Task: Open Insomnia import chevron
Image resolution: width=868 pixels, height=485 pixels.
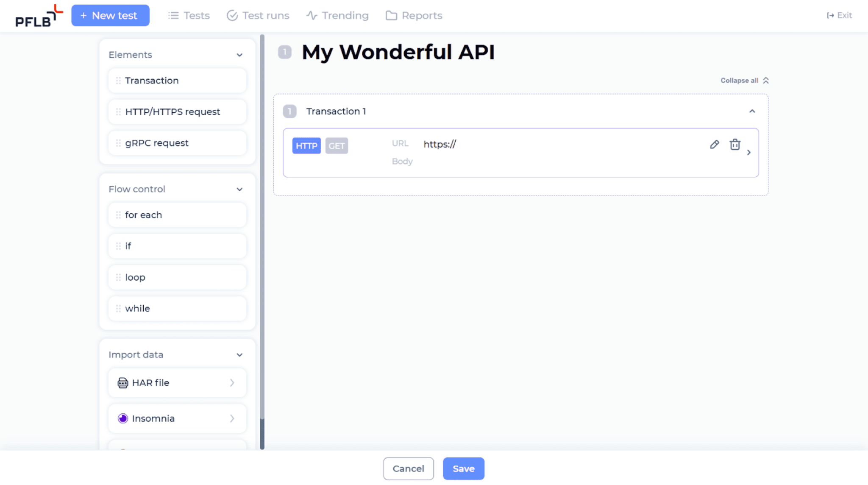Action: (x=232, y=418)
